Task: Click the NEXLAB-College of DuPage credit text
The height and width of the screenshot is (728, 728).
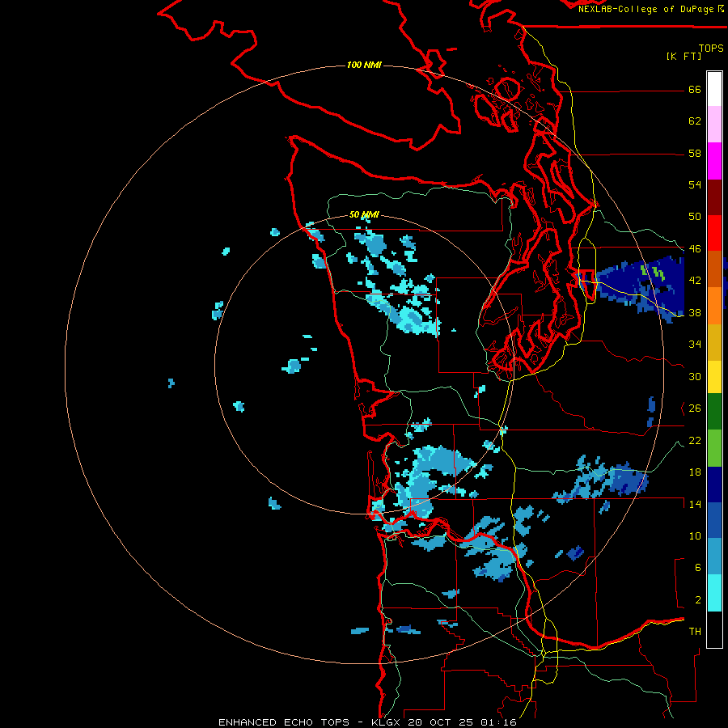Action: pos(650,9)
